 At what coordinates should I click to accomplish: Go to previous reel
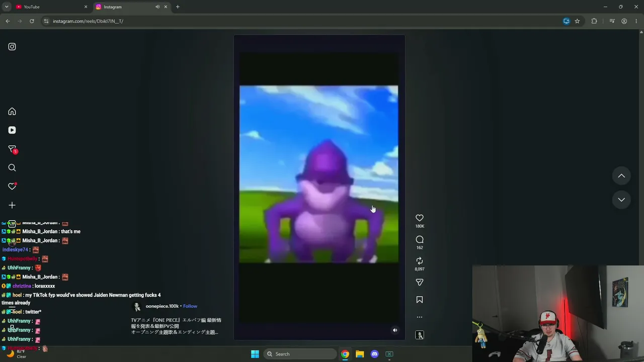621,176
